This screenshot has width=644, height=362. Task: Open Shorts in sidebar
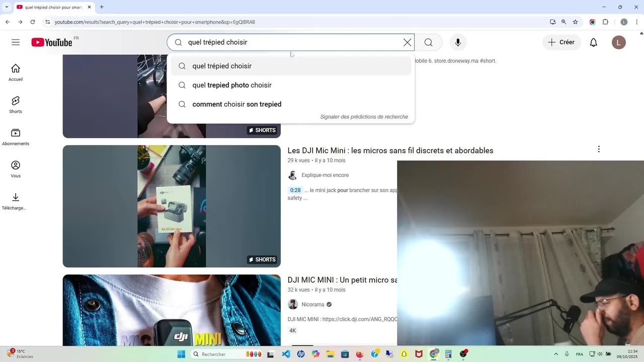16,105
